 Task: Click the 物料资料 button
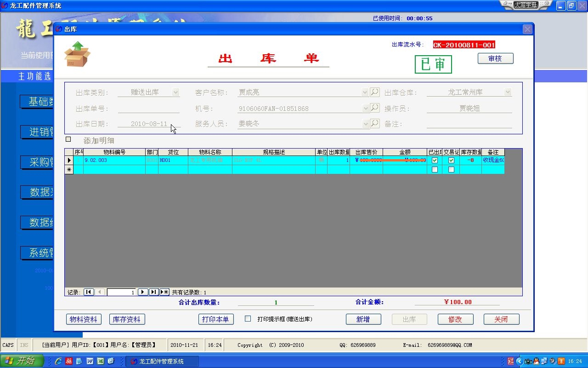84,319
